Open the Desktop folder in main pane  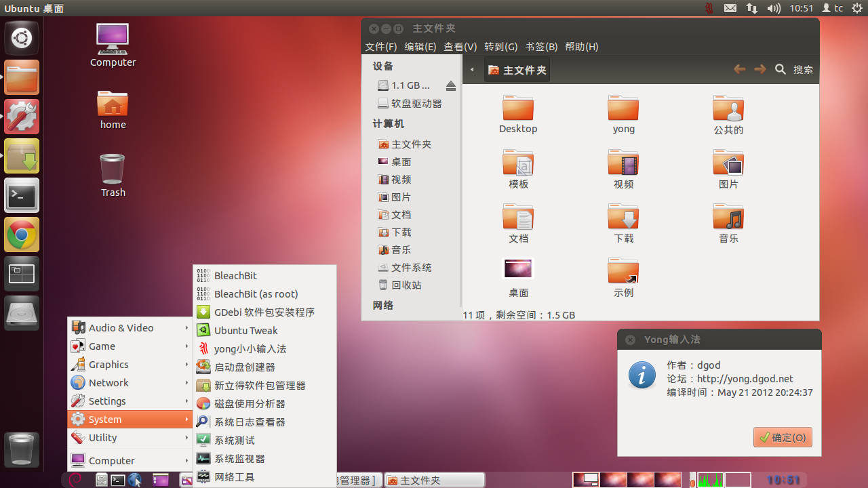tap(518, 115)
